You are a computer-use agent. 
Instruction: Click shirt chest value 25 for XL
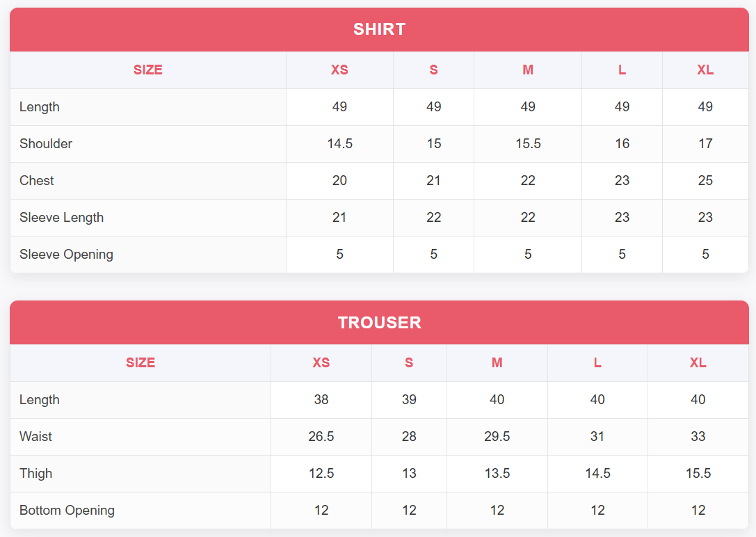point(705,181)
